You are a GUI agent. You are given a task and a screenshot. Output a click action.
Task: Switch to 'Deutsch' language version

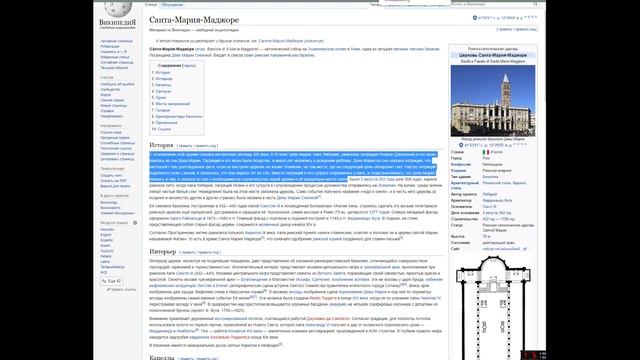point(107,230)
